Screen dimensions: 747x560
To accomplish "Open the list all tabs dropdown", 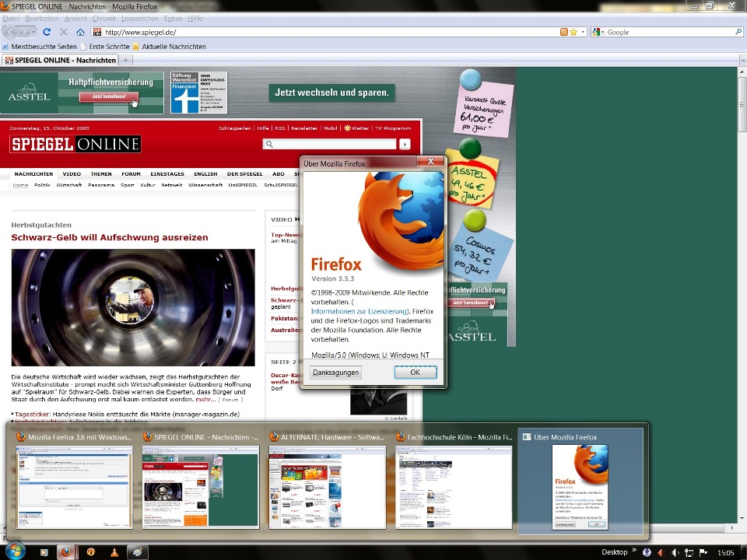I will pyautogui.click(x=742, y=61).
